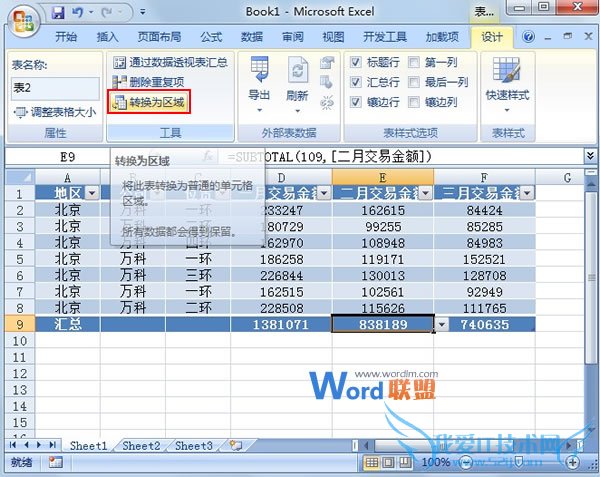Enable the 第一列 checkbox

(414, 62)
